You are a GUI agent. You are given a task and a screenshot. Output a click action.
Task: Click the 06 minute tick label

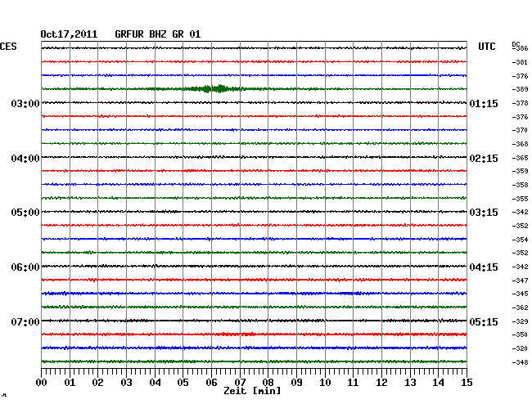coord(211,382)
